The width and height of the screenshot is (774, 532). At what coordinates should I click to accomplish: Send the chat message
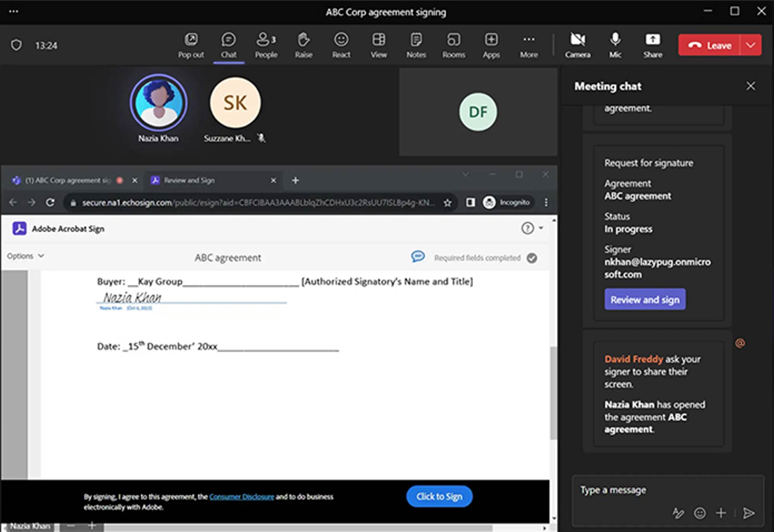point(749,513)
